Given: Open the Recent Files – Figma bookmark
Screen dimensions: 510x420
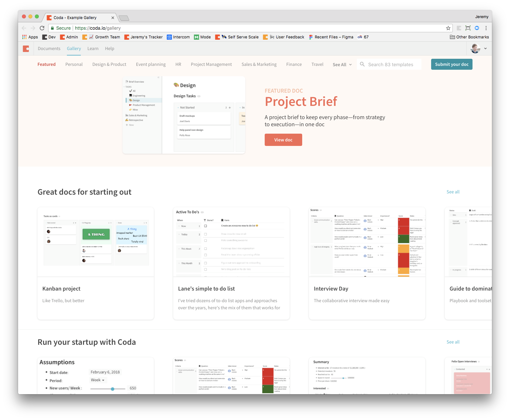Looking at the screenshot, I should point(331,37).
